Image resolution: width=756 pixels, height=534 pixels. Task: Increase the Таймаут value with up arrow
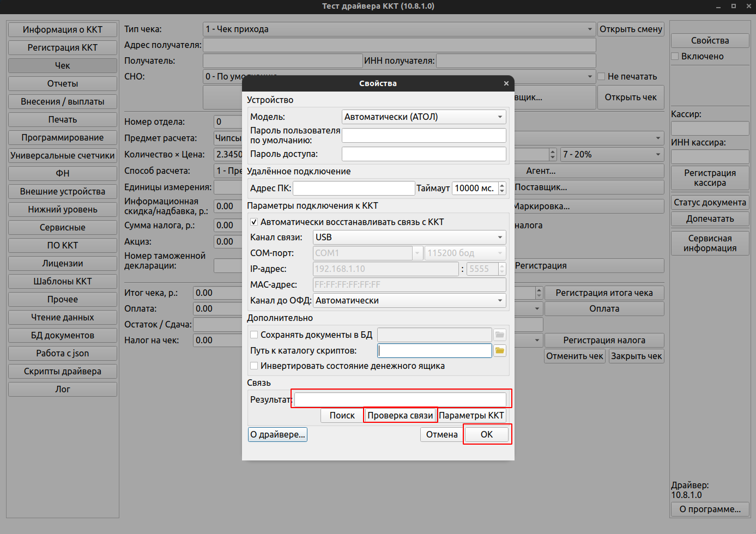[502, 185]
